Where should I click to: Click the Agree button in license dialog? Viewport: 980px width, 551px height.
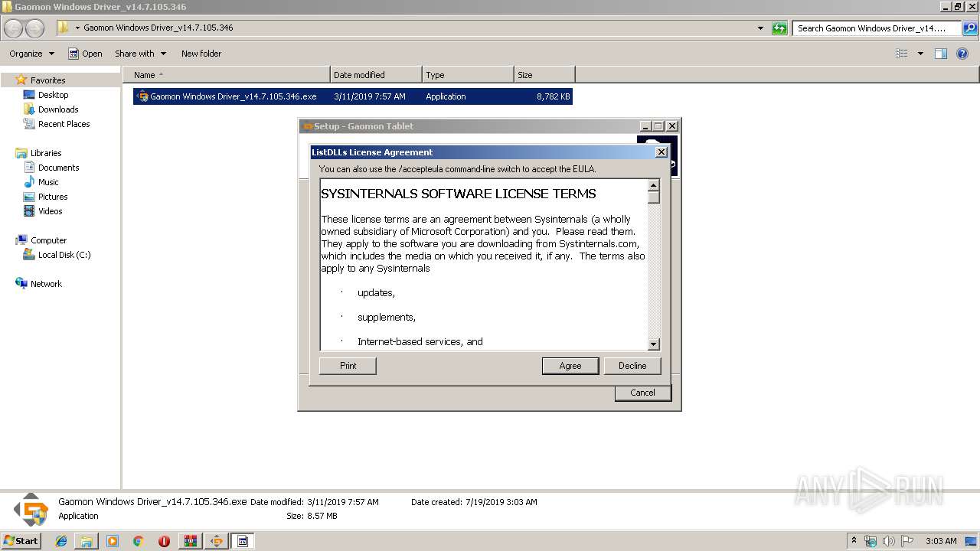pyautogui.click(x=570, y=366)
